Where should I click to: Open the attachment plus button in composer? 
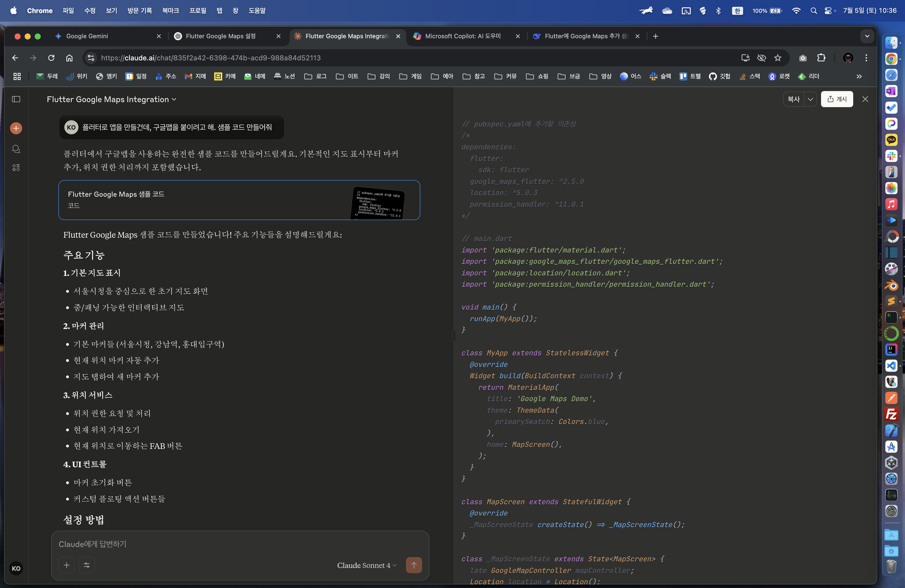pyautogui.click(x=67, y=565)
